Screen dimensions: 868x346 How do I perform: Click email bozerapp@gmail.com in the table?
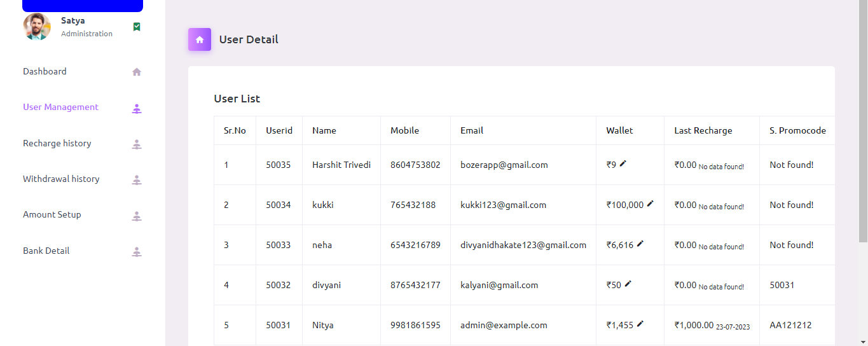pyautogui.click(x=504, y=165)
